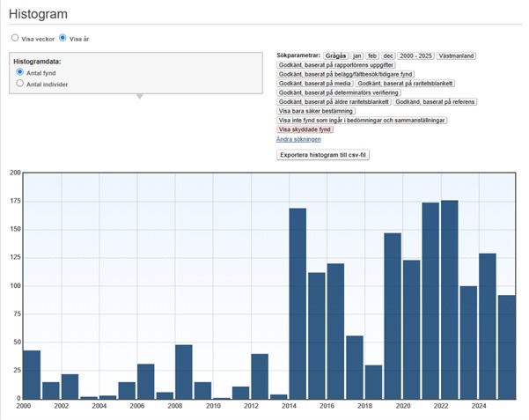Choose 'Antal fynd' as histogram data
Image resolution: width=529 pixels, height=420 pixels.
(20, 72)
